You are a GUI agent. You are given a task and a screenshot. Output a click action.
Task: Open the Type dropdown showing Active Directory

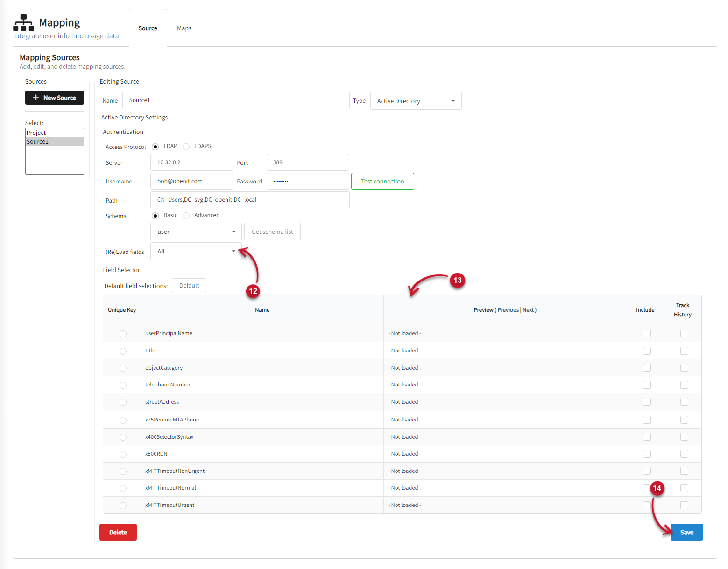(416, 101)
